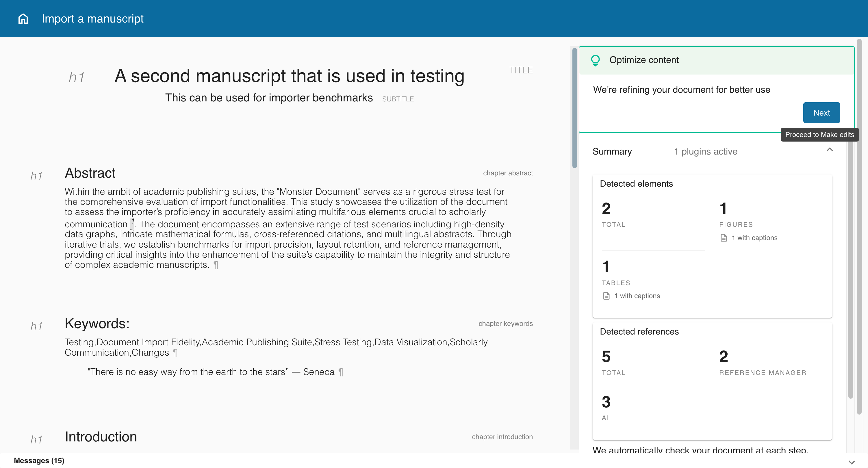Image resolution: width=868 pixels, height=468 pixels.
Task: Select the h1 marker beside the Keywords heading
Action: click(x=36, y=326)
